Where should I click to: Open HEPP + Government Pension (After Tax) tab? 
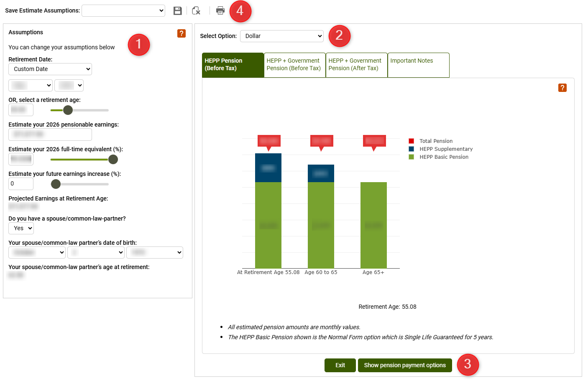pos(357,65)
